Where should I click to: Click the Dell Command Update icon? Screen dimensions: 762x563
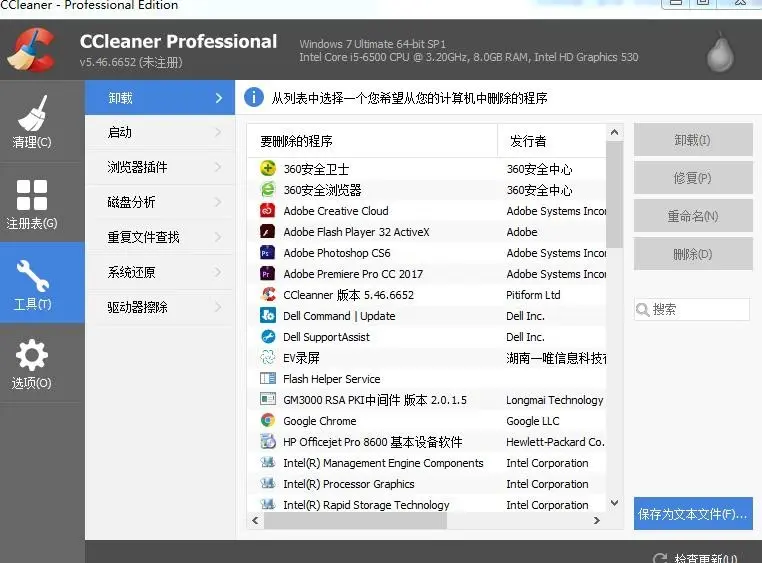point(268,315)
